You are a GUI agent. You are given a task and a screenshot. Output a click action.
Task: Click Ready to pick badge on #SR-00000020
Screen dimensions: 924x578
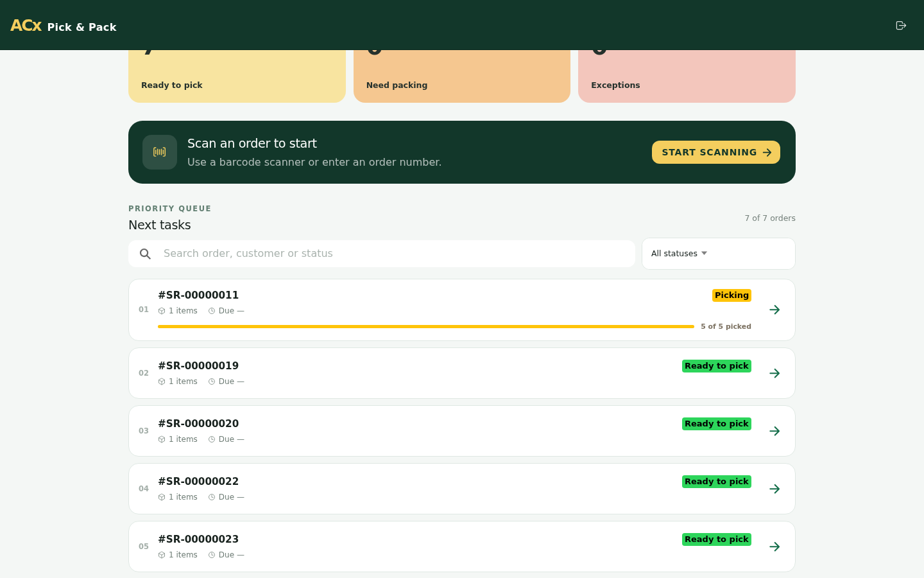point(717,424)
